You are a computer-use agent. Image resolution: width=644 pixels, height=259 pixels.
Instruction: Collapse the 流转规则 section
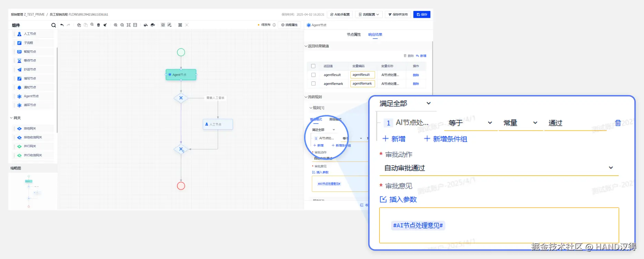tap(306, 97)
